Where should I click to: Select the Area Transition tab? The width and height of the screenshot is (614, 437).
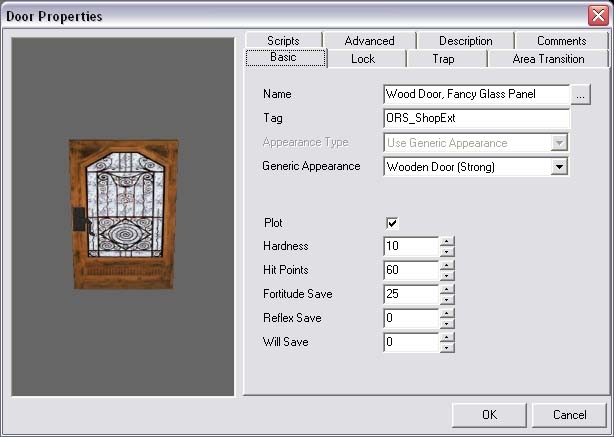tap(548, 59)
